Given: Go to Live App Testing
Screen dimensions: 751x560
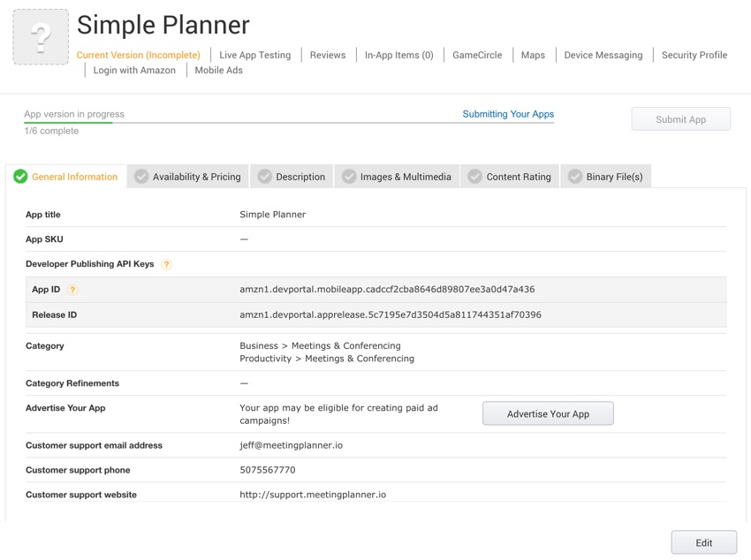Looking at the screenshot, I should [254, 55].
